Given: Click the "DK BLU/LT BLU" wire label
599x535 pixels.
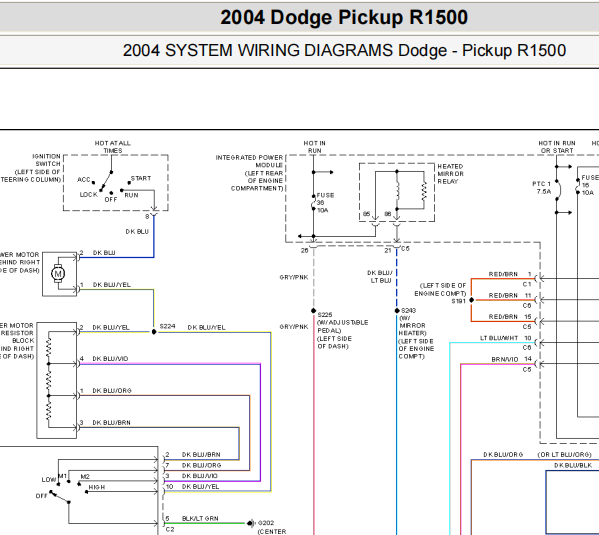Looking at the screenshot, I should click(x=380, y=277).
